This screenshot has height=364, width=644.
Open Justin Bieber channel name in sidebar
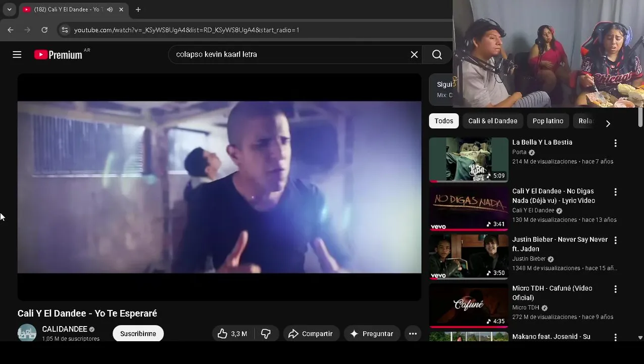click(x=529, y=259)
